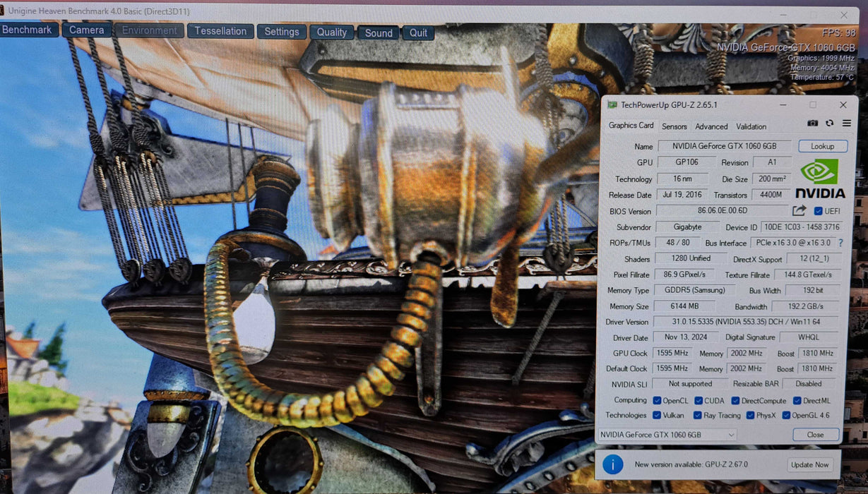The height and width of the screenshot is (494, 868).
Task: Open the Advanced tab
Action: 711,126
